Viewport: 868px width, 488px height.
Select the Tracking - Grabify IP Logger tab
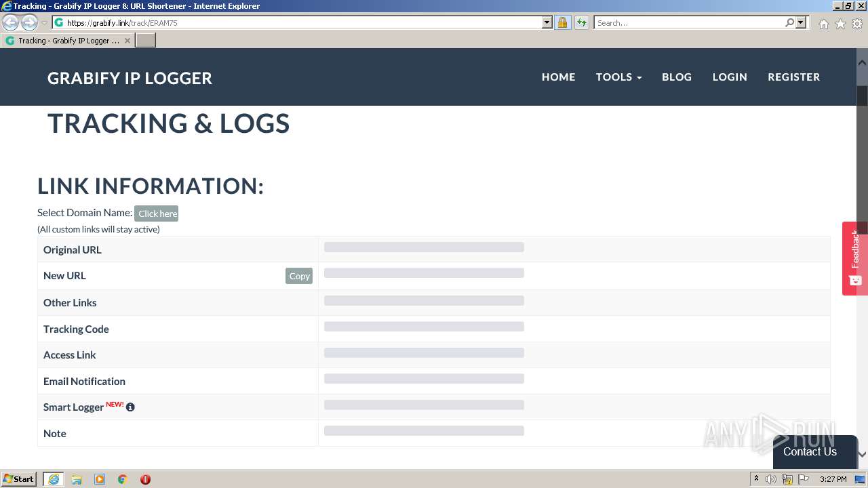click(x=68, y=41)
